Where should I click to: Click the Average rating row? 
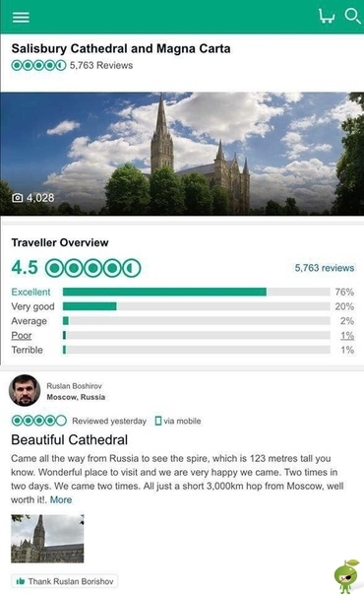click(183, 321)
